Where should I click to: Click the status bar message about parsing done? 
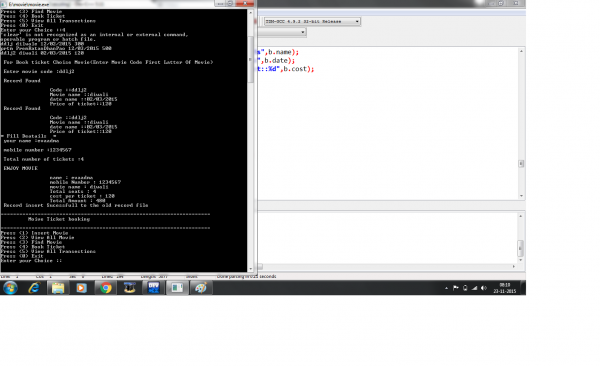click(246, 276)
